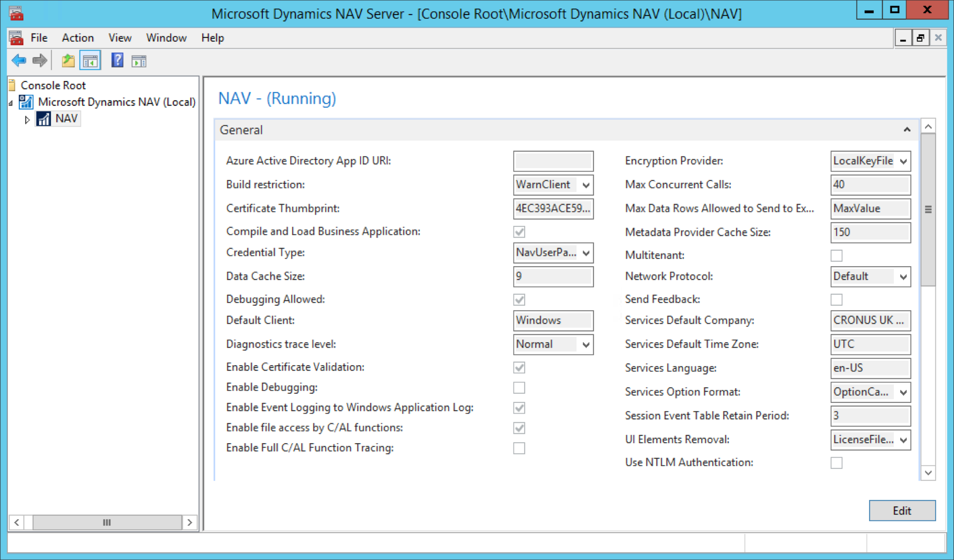Viewport: 954px width, 560px height.
Task: Click the menu bar console icon
Action: point(16,37)
